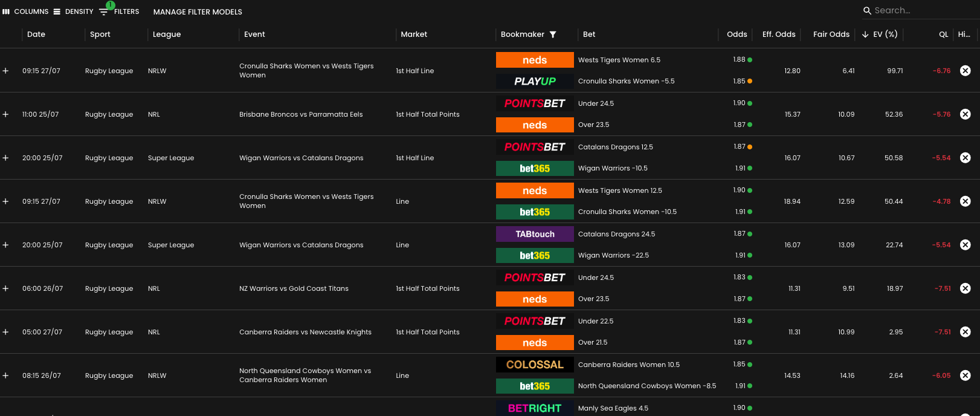
Task: Expand the Cronulla Sharks Women 1st Half Line row
Action: (5, 71)
